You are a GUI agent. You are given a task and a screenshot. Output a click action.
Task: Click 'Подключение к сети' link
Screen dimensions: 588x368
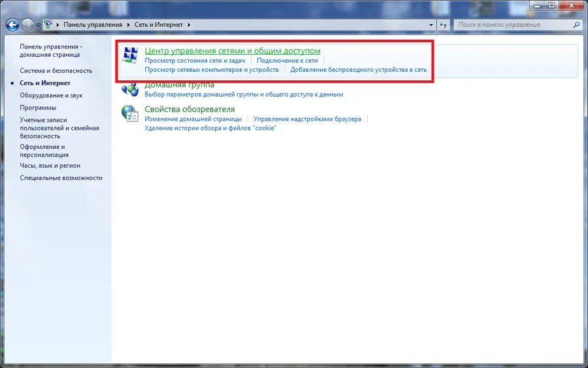(287, 60)
